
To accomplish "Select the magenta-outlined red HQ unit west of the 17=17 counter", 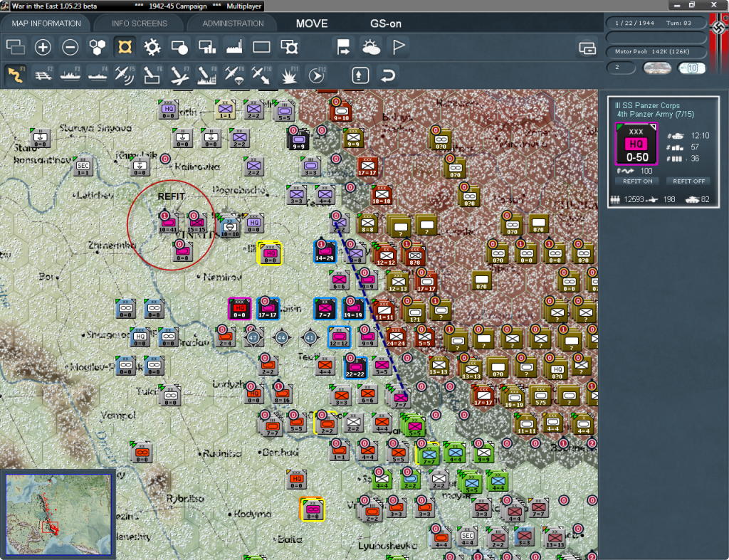I will (239, 309).
